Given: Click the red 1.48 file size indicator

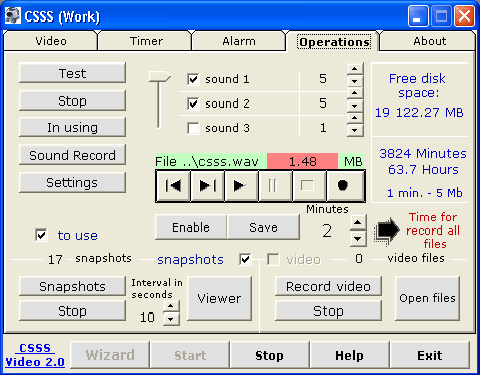Looking at the screenshot, I should tap(302, 162).
